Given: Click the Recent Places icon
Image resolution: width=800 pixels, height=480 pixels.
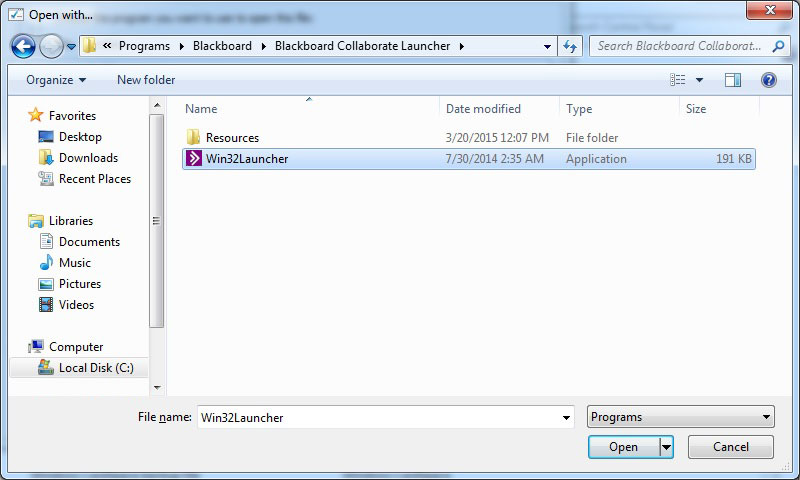Looking at the screenshot, I should coord(46,179).
